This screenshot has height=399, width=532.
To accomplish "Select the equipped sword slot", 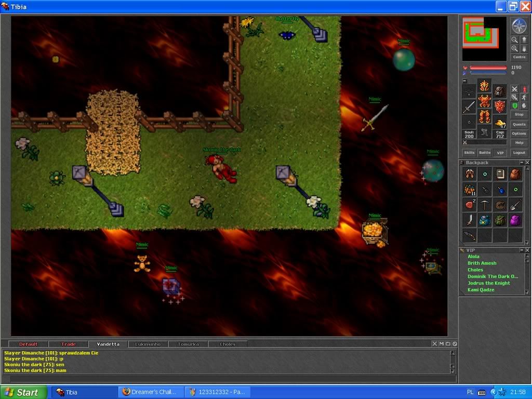I will tap(469, 107).
